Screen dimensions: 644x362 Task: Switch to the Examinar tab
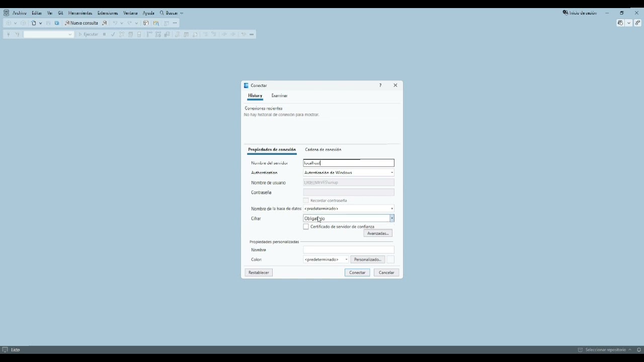pyautogui.click(x=279, y=96)
